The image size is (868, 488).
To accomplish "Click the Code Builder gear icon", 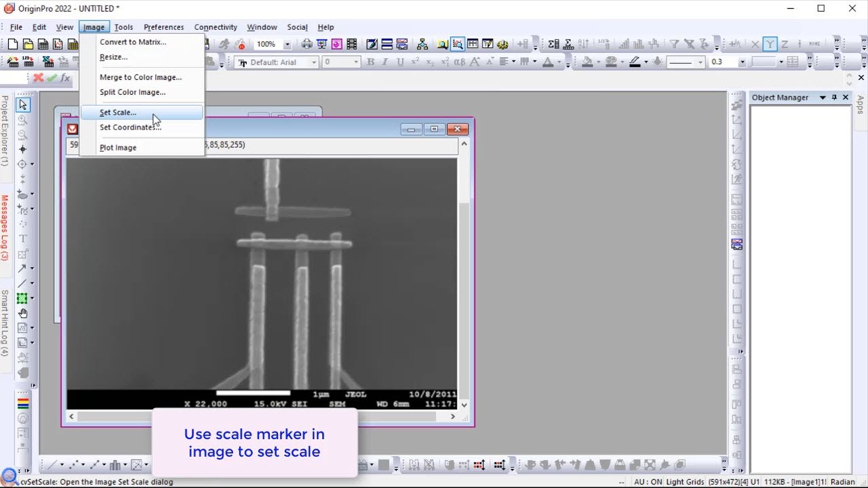I will [x=502, y=44].
